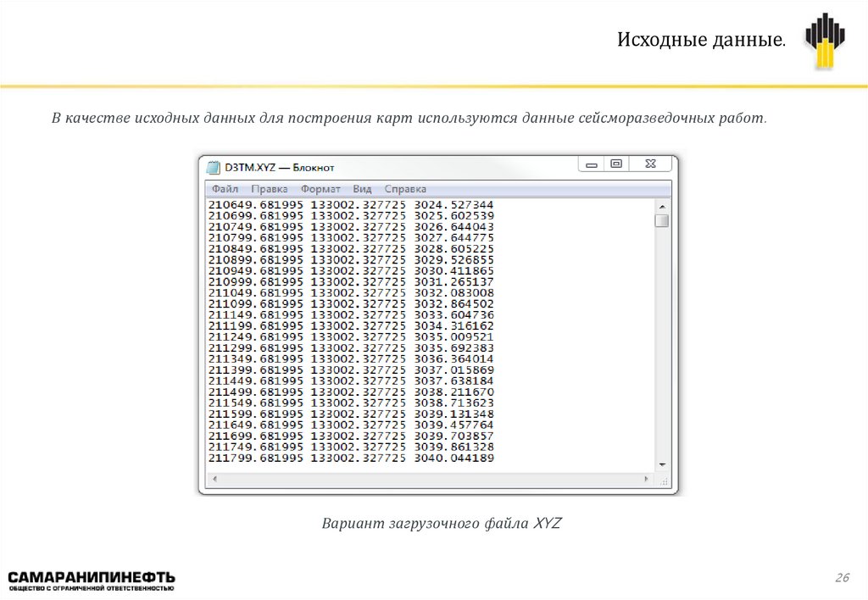Maximize the D3TM.XYZ Notepad window
Screen dimensions: 868x600
coord(616,164)
